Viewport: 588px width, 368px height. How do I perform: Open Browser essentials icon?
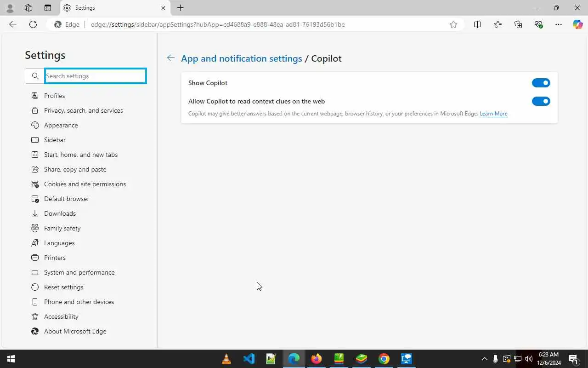pos(538,24)
